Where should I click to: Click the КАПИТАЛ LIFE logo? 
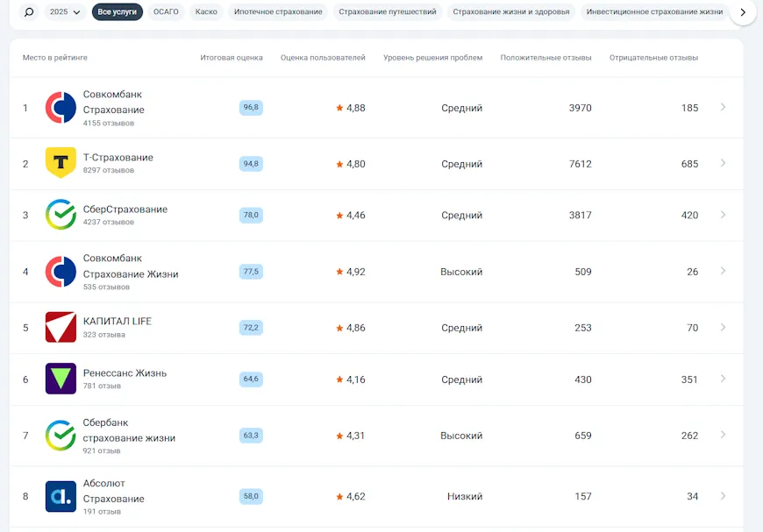pyautogui.click(x=61, y=327)
